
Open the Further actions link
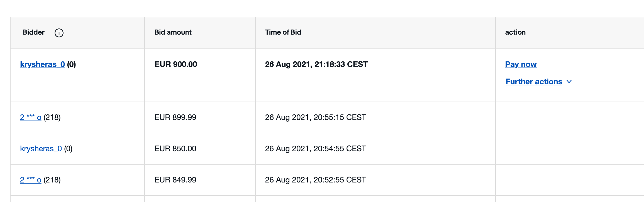pyautogui.click(x=534, y=81)
